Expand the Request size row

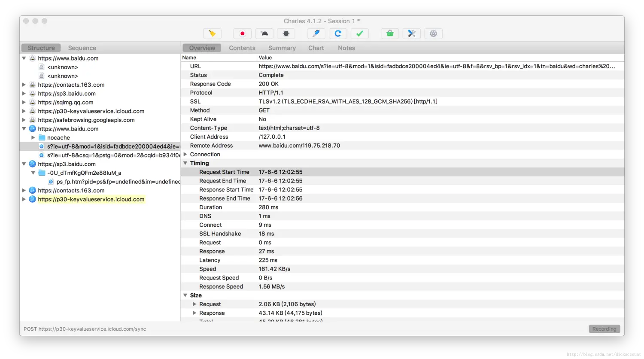(x=194, y=304)
